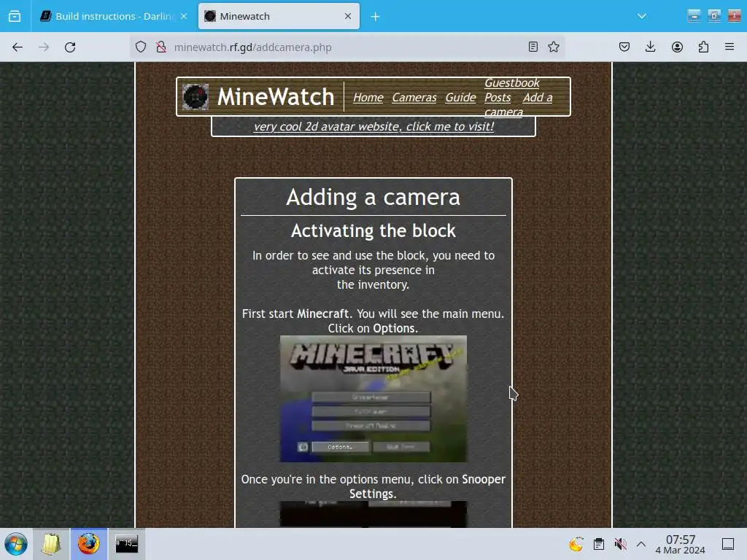Open the Add a camera link
This screenshot has height=560, width=747.
pyautogui.click(x=538, y=98)
